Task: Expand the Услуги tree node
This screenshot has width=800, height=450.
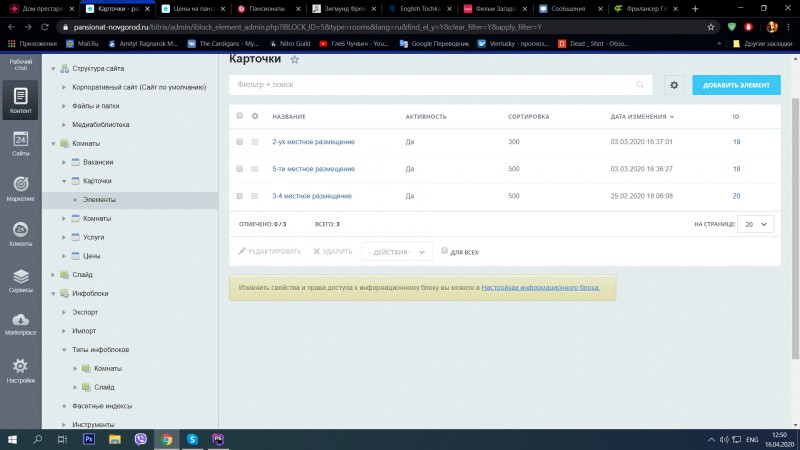Action: click(x=64, y=237)
